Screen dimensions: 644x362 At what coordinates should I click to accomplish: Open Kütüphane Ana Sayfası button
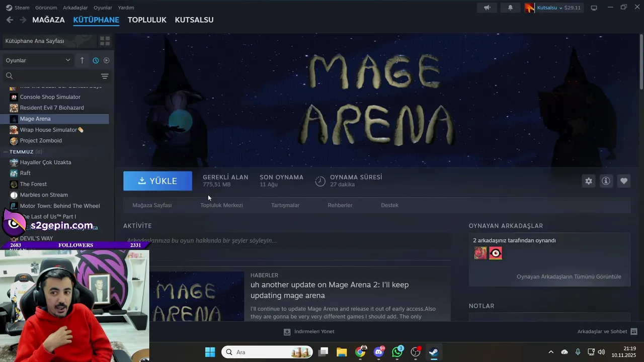click(x=49, y=41)
